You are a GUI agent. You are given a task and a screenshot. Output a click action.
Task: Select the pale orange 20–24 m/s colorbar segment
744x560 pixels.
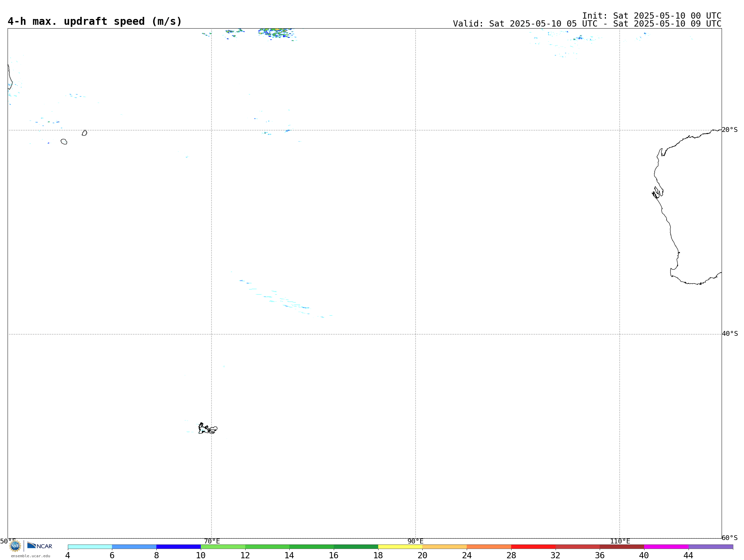point(445,547)
